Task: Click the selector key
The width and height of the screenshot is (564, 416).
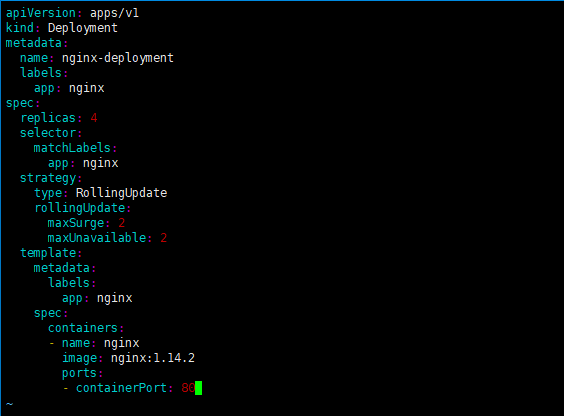Action: (48, 133)
